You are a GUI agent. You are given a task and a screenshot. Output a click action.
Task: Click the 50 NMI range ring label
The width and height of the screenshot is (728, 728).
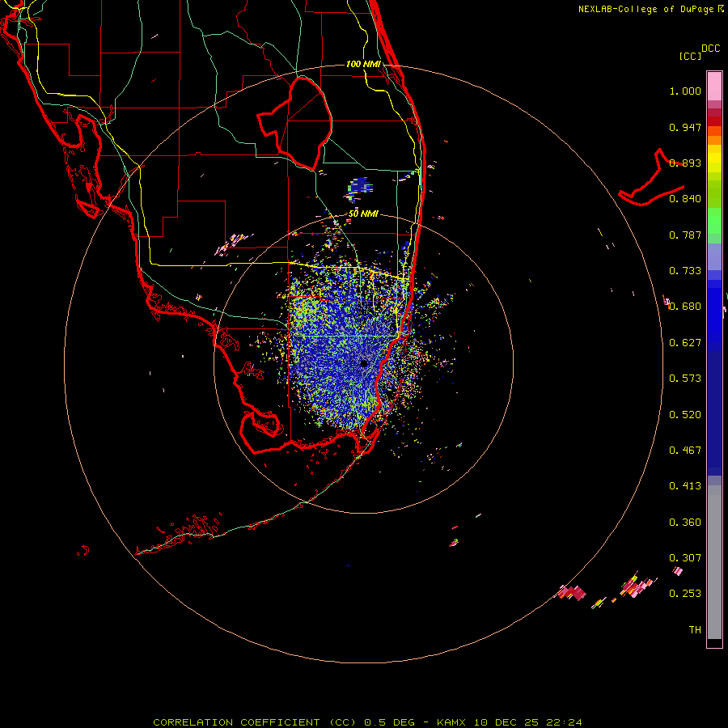click(x=363, y=214)
